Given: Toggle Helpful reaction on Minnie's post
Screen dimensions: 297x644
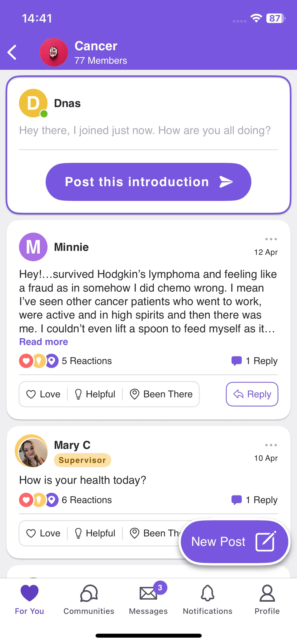Looking at the screenshot, I should 95,394.
